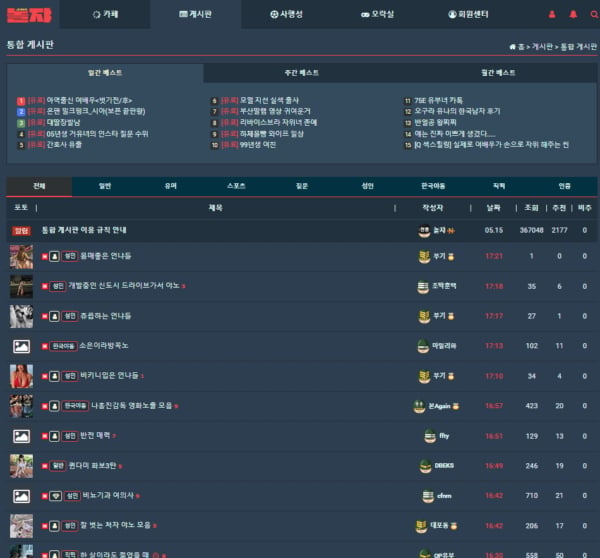This screenshot has height=558, width=600.
Task: Click the image placeholder icon in the cfnm row
Action: (x=21, y=496)
